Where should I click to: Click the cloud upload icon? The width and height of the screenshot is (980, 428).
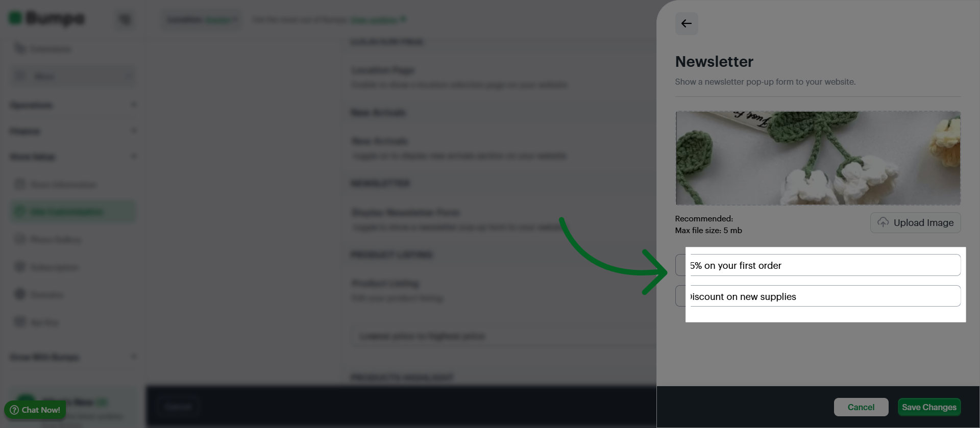click(883, 222)
